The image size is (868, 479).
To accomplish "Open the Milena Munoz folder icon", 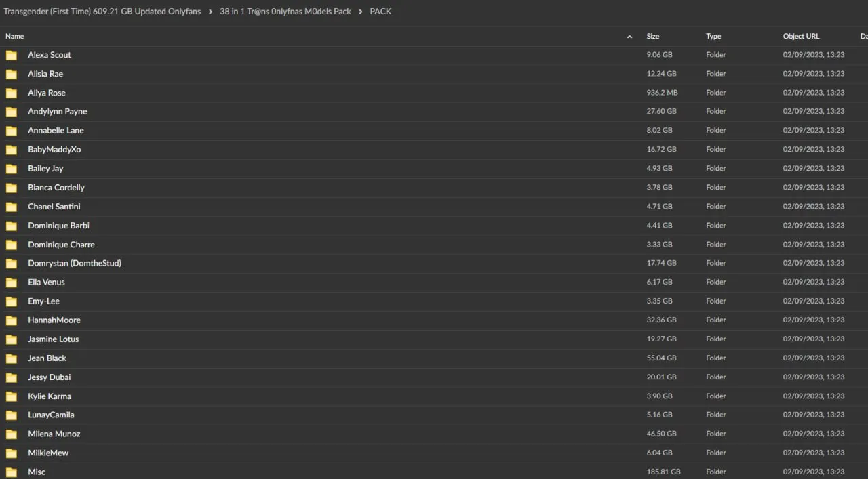I will tap(11, 434).
